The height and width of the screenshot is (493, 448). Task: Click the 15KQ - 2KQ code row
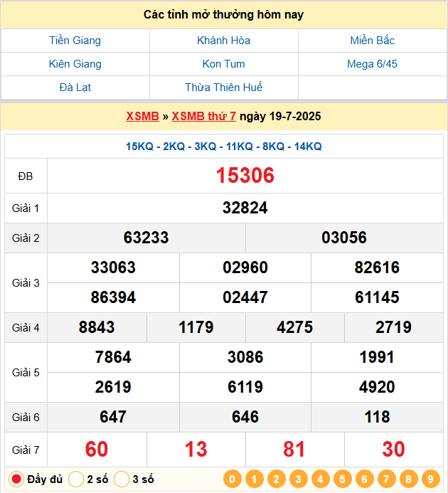223,147
